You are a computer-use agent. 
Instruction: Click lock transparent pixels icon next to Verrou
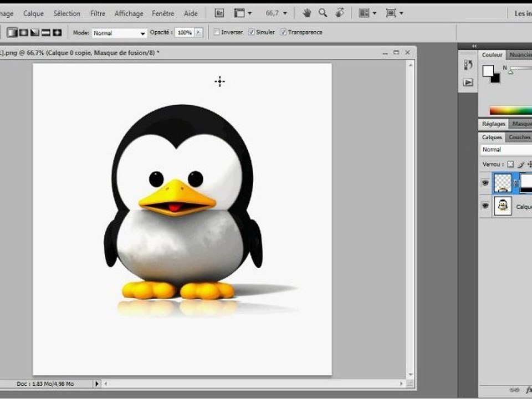click(510, 164)
